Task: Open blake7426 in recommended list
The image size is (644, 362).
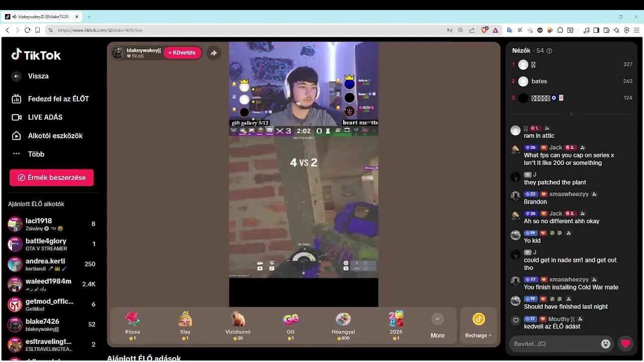Action: coord(51,324)
